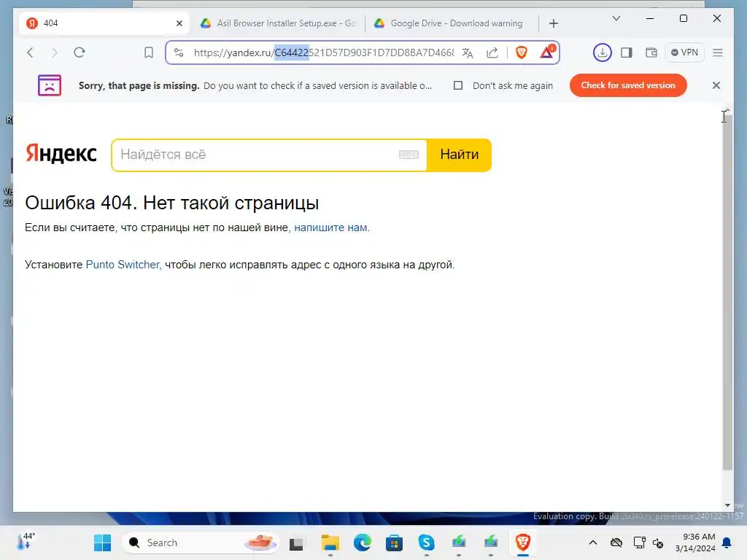The image size is (747, 560).
Task: Click the taskbar Search box
Action: click(200, 542)
